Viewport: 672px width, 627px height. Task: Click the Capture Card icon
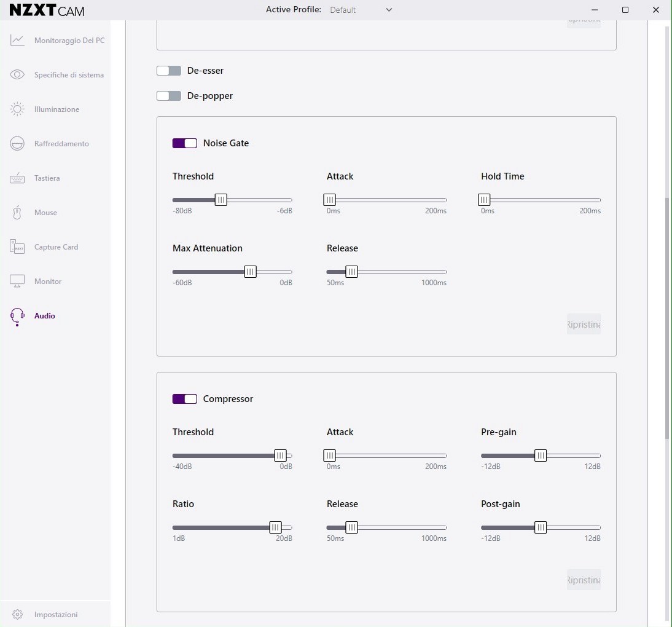pyautogui.click(x=17, y=247)
